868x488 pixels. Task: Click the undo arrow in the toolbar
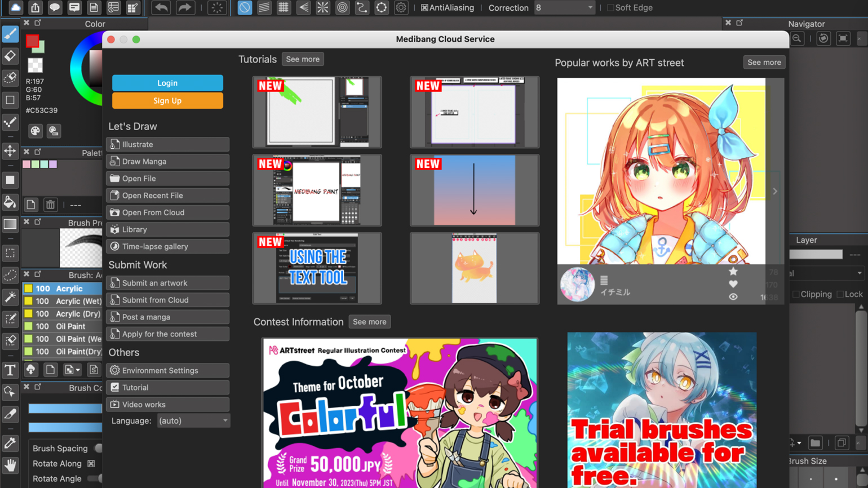161,8
